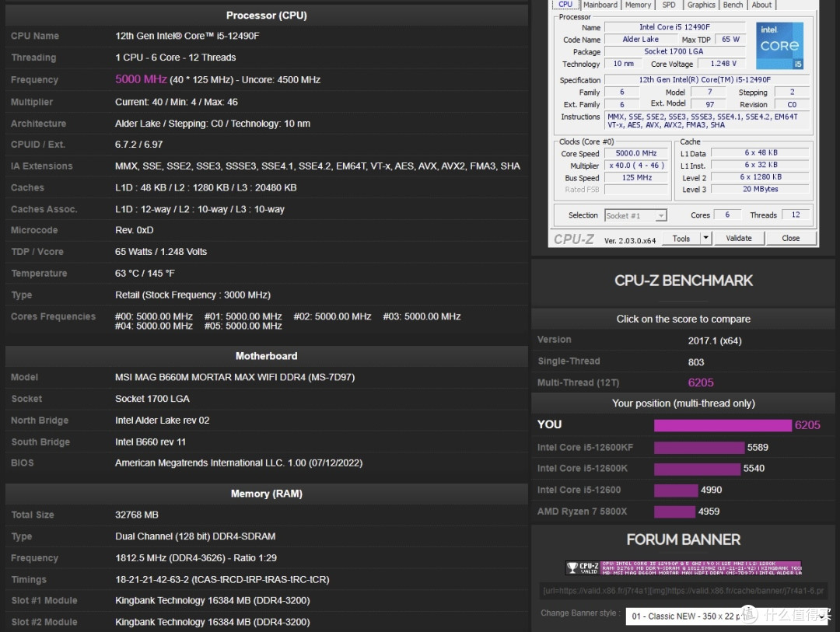Open the About tab

(x=761, y=5)
